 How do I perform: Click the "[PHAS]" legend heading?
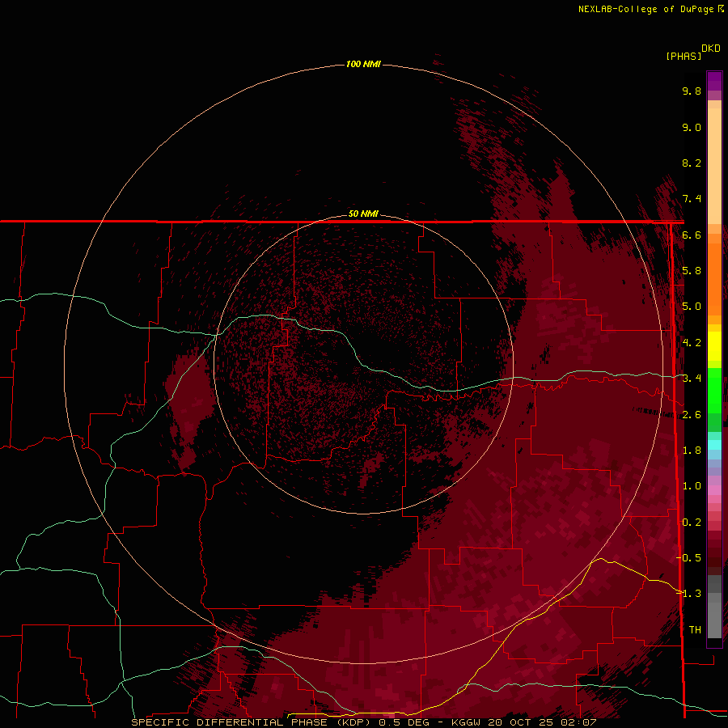684,56
